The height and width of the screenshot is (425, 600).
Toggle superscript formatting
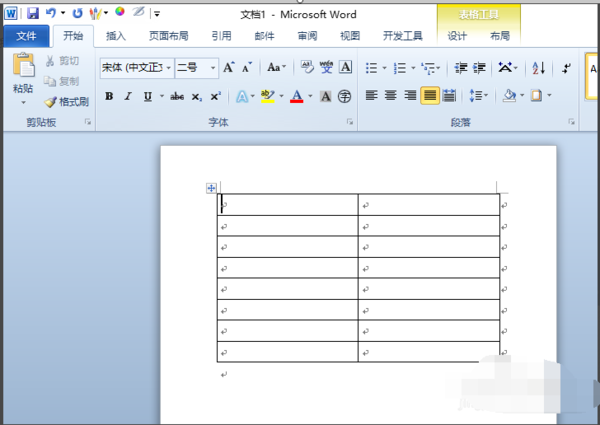215,96
